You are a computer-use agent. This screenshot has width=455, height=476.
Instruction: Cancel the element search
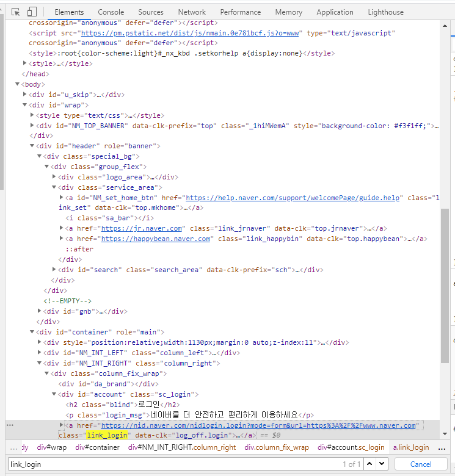421,464
